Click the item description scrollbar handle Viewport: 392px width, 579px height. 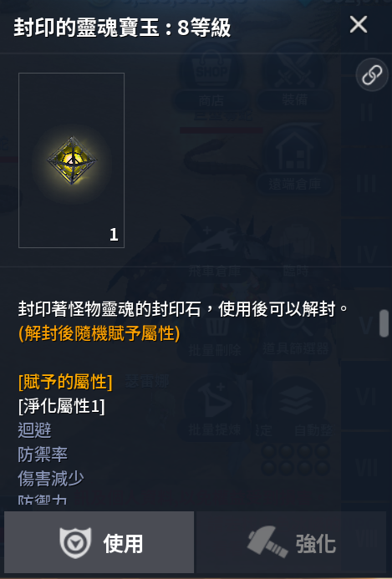coord(384,323)
